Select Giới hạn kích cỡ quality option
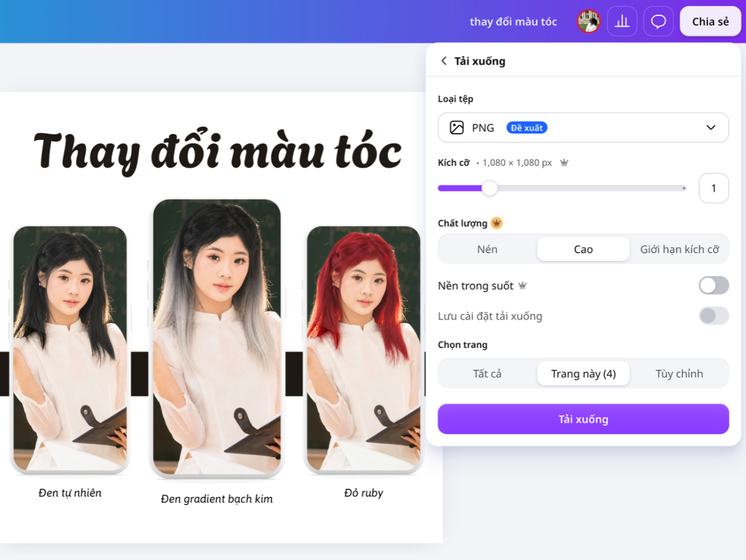 680,249
